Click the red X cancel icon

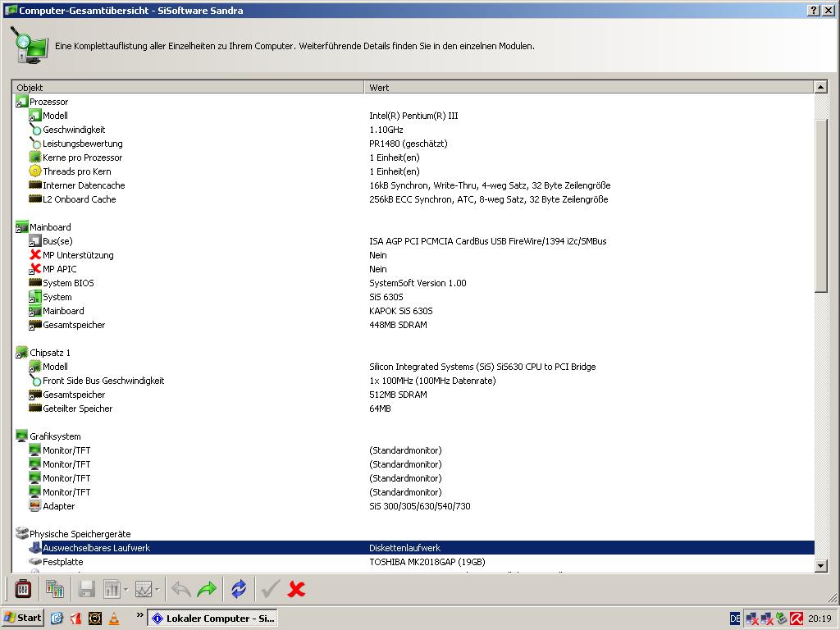pyautogui.click(x=295, y=589)
